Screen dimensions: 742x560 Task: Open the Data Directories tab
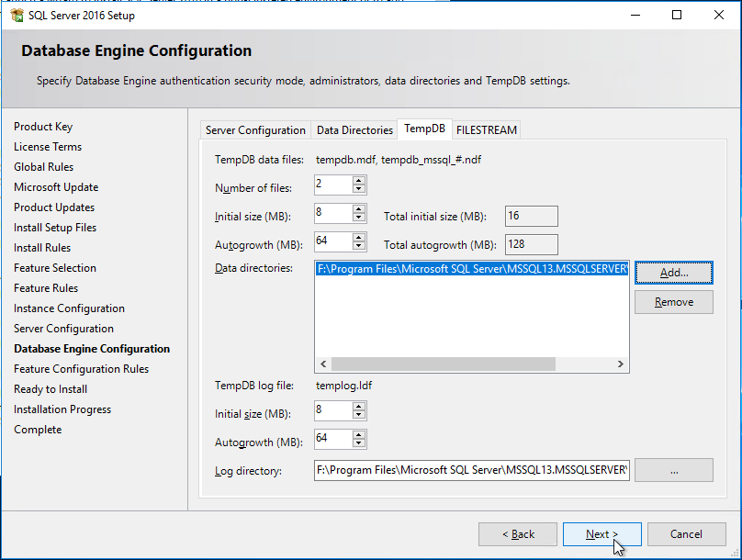tap(354, 130)
